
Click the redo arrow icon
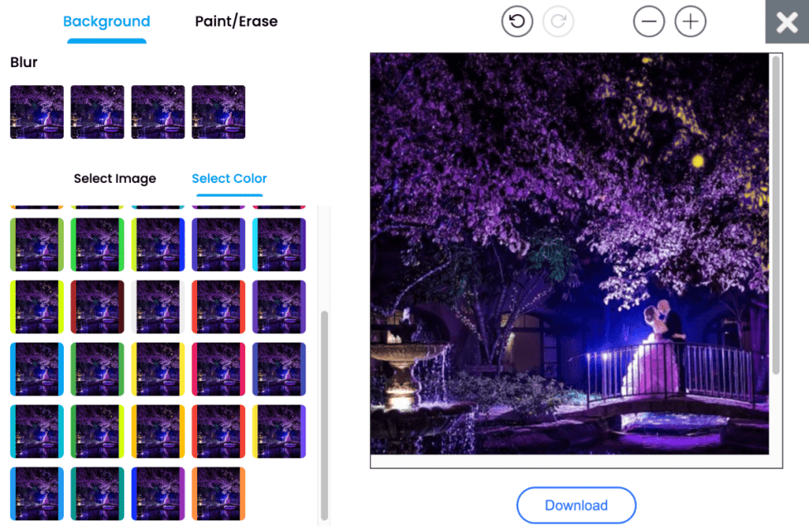(558, 22)
